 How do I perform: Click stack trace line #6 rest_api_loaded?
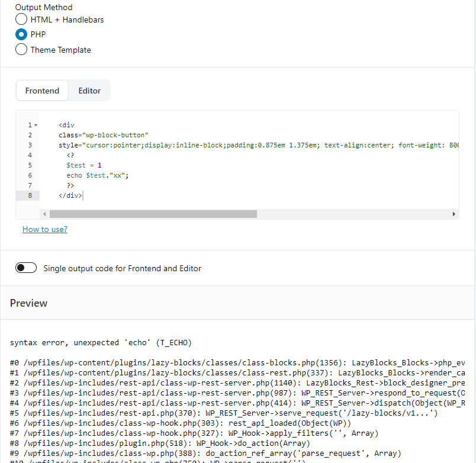point(181,423)
